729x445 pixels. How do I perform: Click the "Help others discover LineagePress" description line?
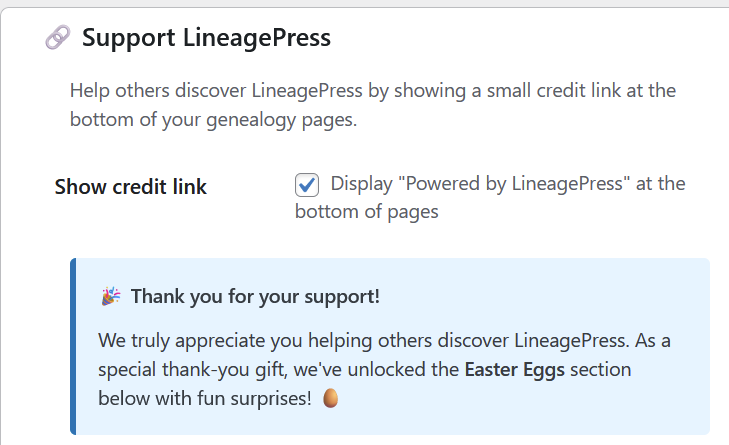(x=373, y=91)
